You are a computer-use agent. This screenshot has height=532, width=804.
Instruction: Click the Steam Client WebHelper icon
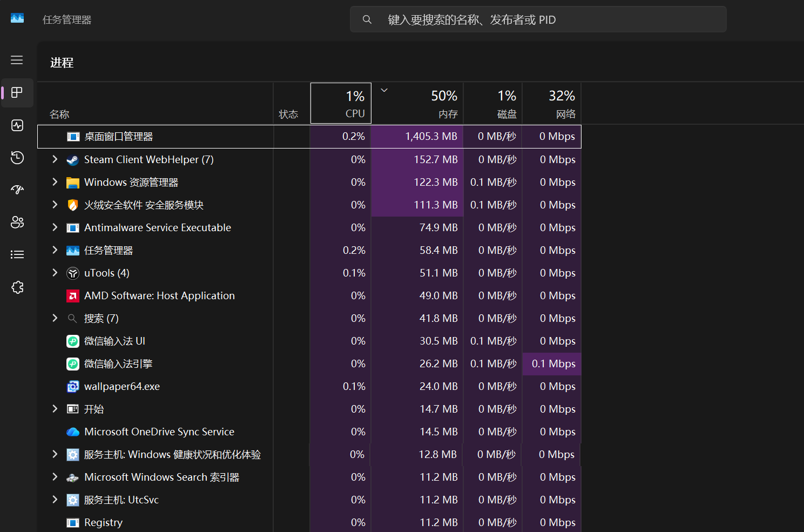[72, 160]
